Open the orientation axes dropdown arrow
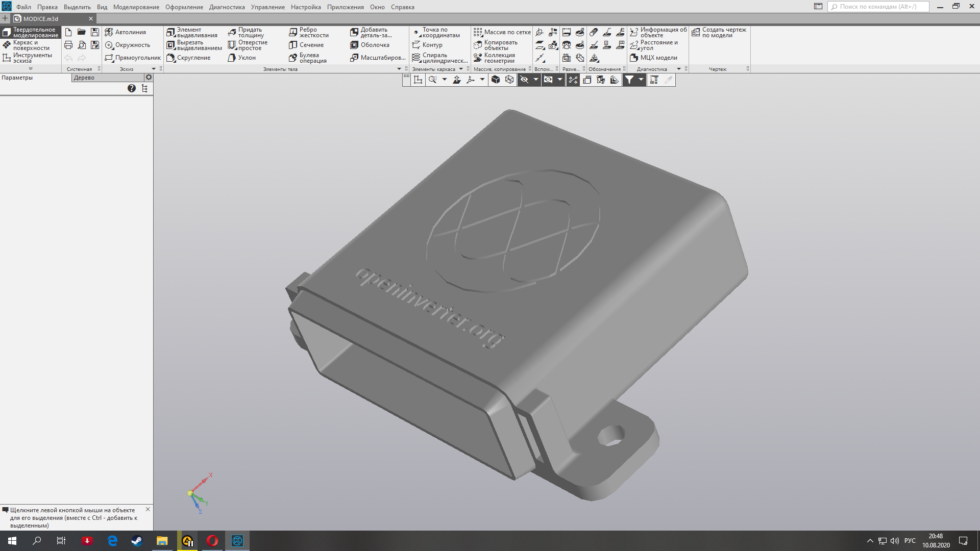Screen dimensions: 980x551 pyautogui.click(x=482, y=80)
